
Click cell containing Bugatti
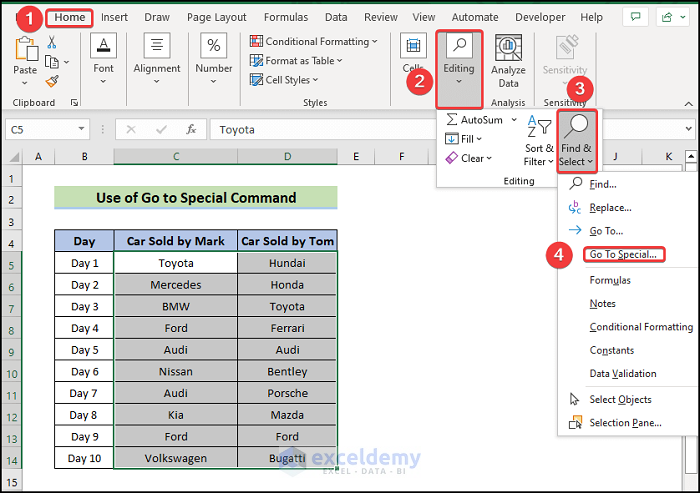[287, 458]
